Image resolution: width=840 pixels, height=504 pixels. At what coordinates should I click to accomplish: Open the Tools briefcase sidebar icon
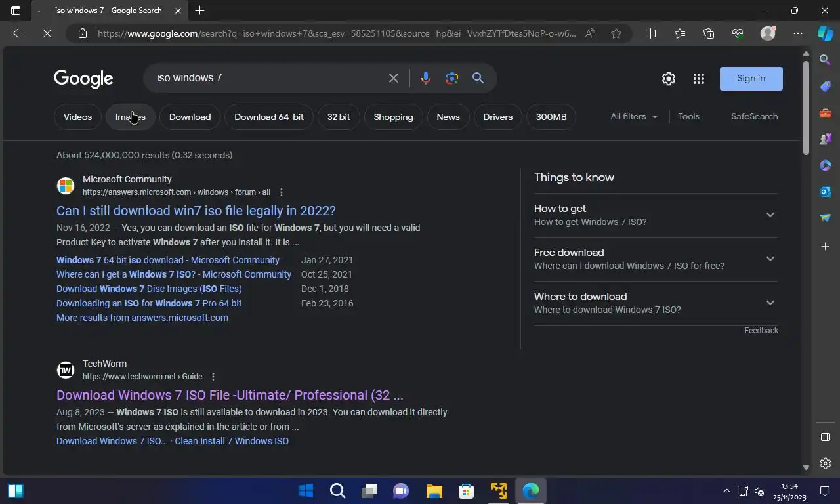[x=826, y=113]
